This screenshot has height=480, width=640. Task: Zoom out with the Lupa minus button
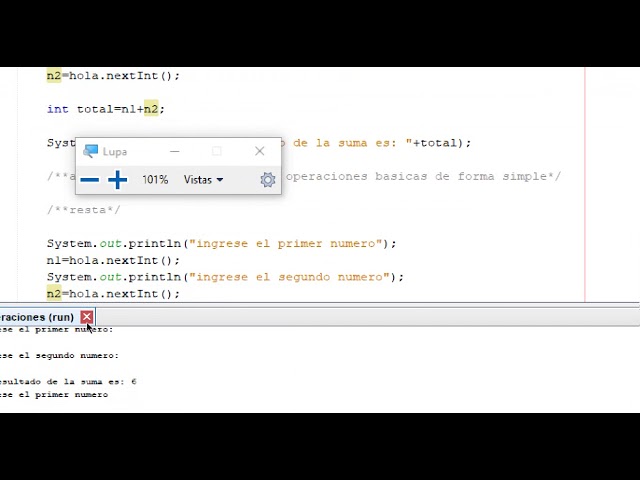coord(90,180)
